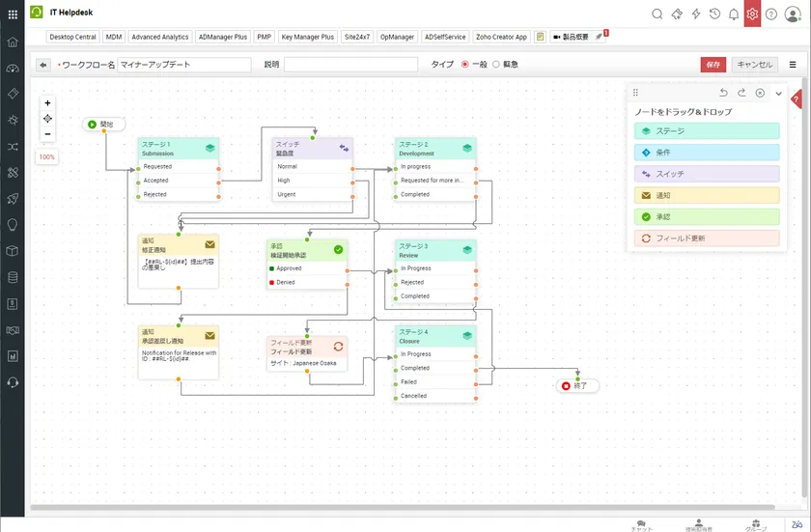Click the circled X in node panel

[760, 93]
